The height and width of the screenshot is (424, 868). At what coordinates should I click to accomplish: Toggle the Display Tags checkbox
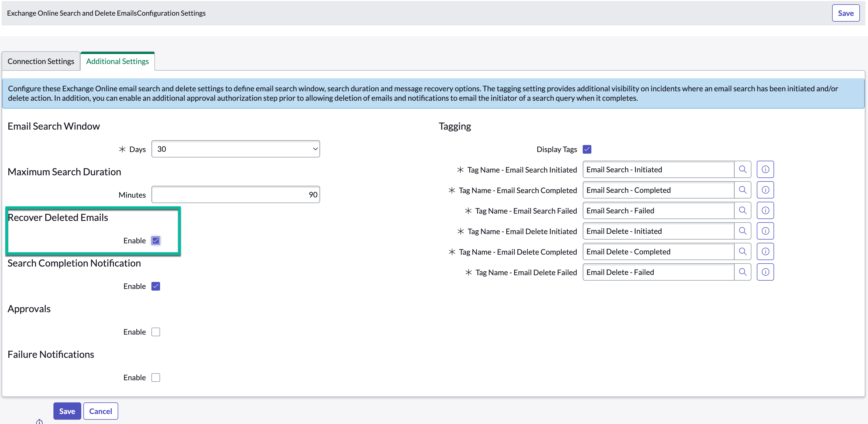tap(587, 149)
